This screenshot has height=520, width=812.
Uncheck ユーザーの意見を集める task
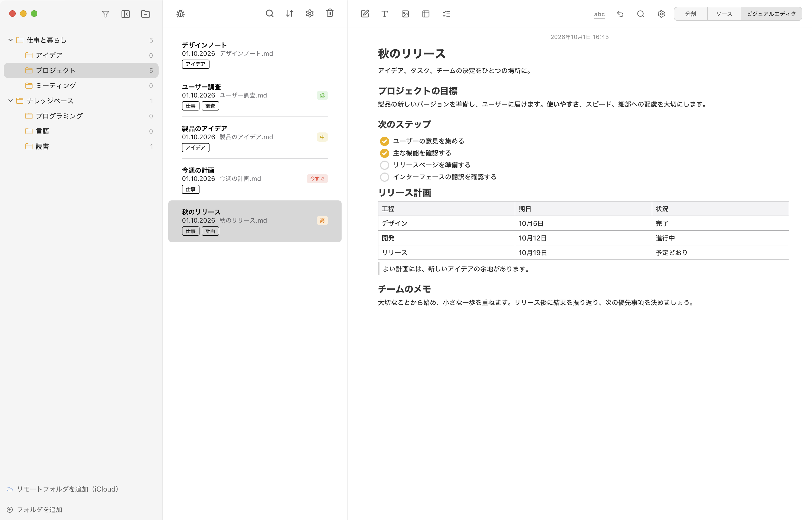(x=384, y=141)
